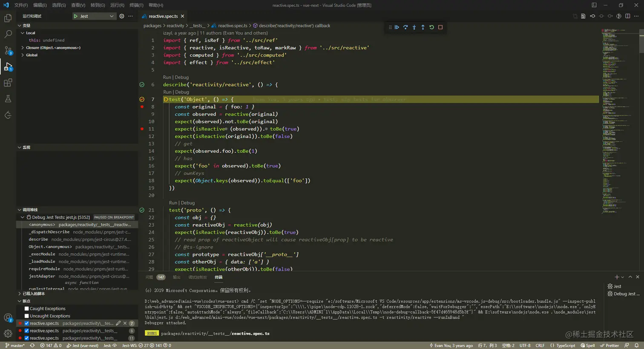644x349 pixels.
Task: Open the 终端(T) menu
Action: click(x=136, y=5)
